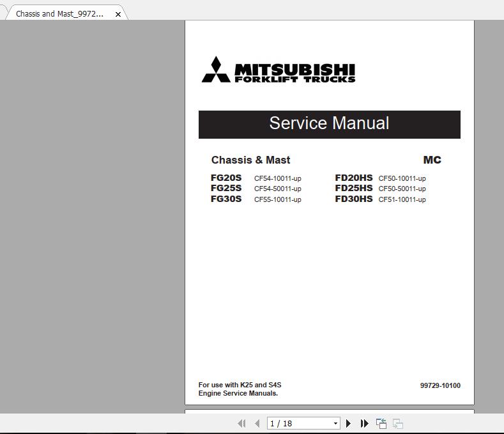Viewport: 504px width, 434px height.
Task: Click the FG25S model name
Action: (x=226, y=188)
